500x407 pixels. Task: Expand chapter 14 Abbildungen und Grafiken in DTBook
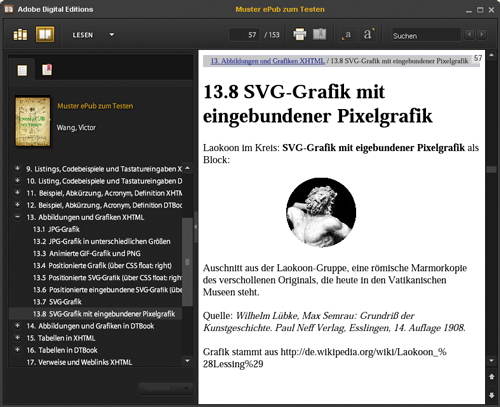17,325
